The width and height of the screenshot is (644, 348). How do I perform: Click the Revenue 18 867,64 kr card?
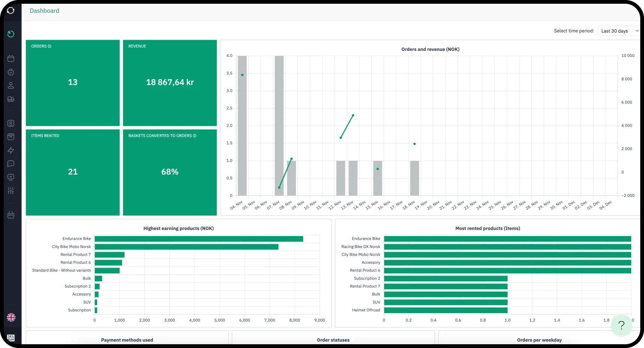(x=170, y=83)
